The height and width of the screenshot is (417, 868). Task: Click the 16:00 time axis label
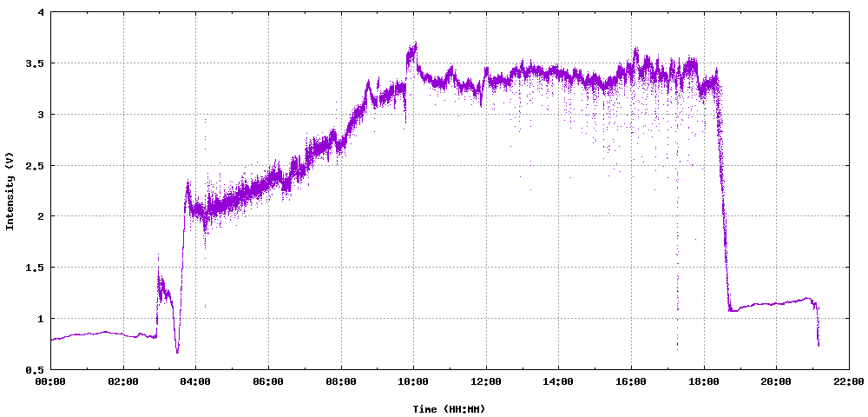click(631, 382)
